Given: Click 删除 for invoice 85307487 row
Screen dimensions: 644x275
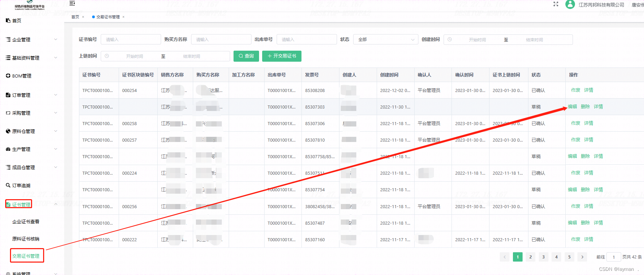Looking at the screenshot, I should pos(585,223).
